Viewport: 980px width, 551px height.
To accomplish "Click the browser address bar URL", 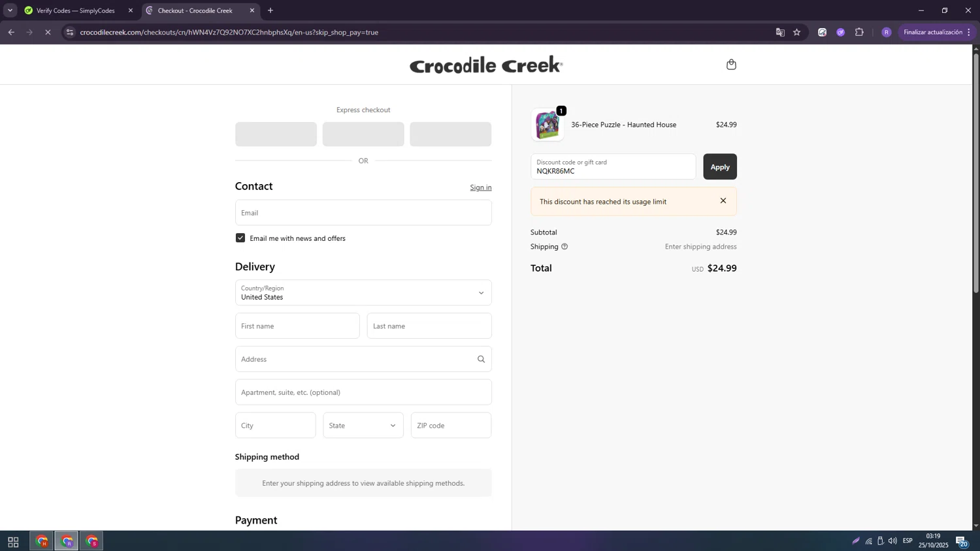I will click(x=229, y=32).
